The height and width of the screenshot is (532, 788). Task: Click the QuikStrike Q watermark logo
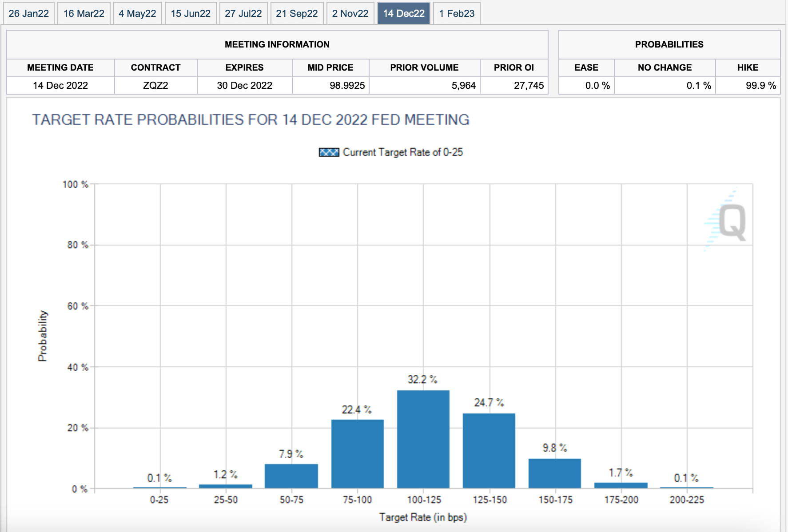728,221
